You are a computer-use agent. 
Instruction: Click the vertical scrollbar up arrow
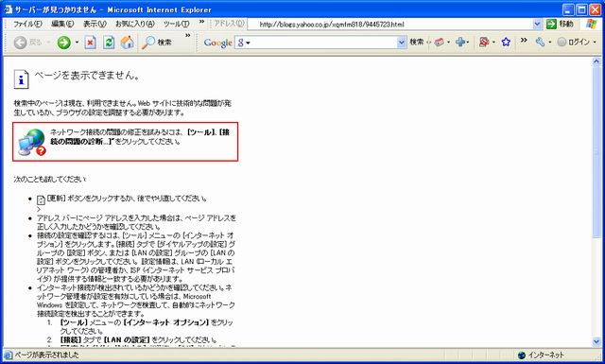tap(596, 61)
